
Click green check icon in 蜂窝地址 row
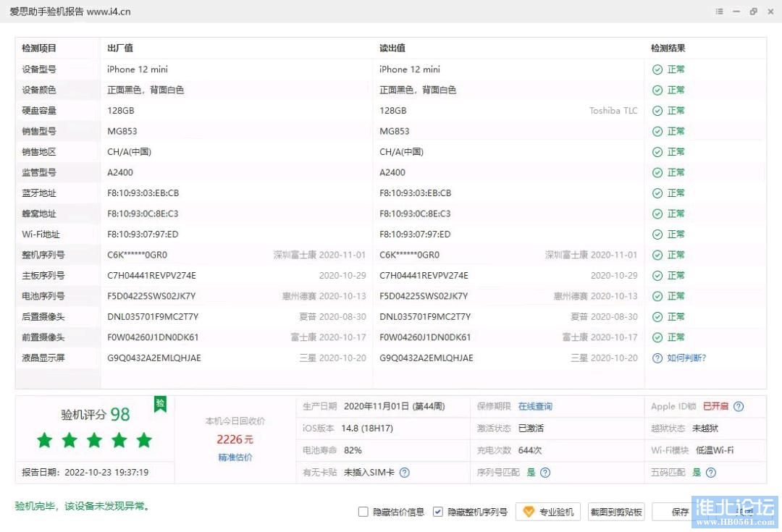coord(657,214)
